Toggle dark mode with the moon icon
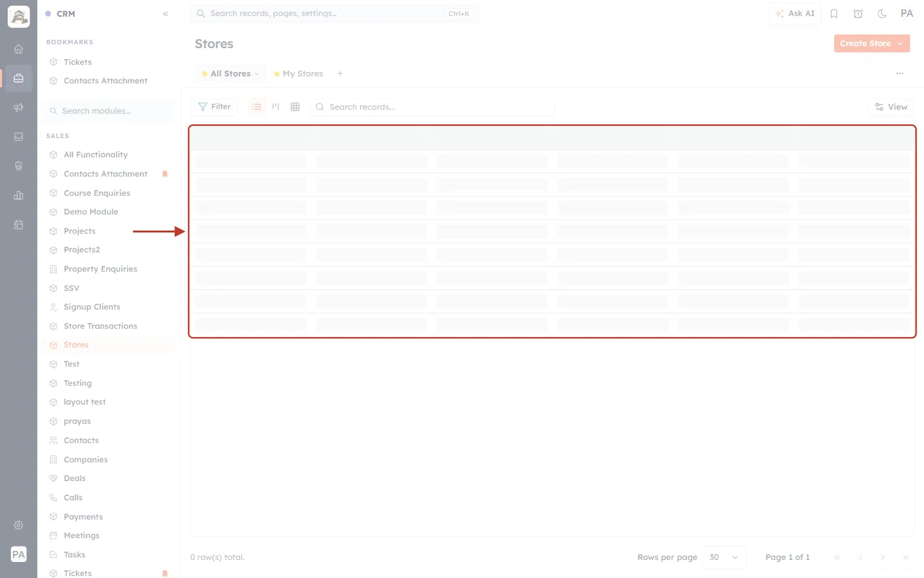 (x=882, y=13)
